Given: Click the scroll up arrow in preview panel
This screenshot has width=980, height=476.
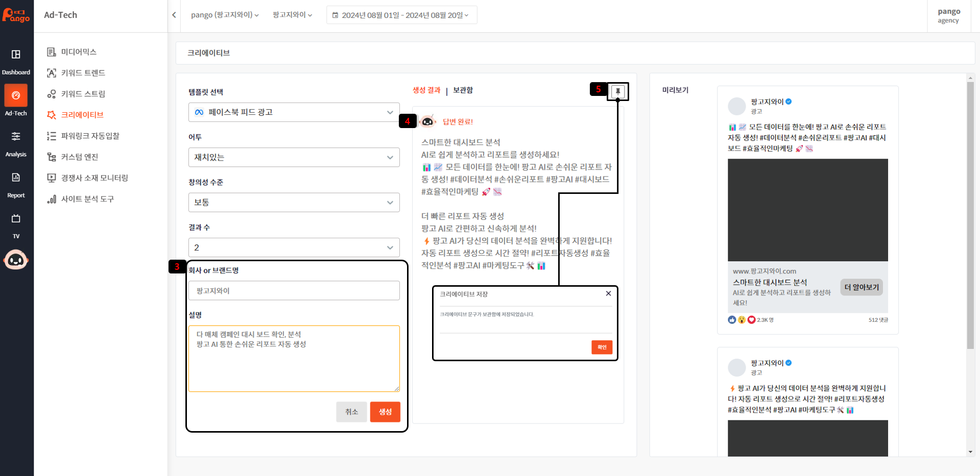Looking at the screenshot, I should coord(970,78).
